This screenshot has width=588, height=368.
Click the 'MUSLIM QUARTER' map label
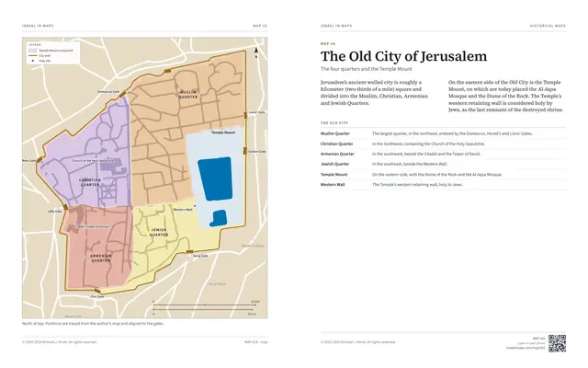tap(187, 95)
